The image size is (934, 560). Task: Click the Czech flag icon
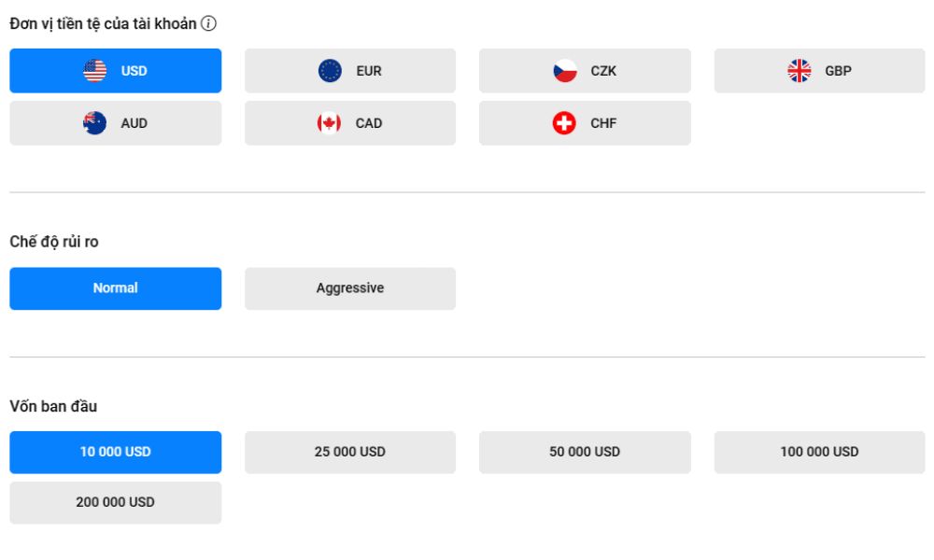(565, 71)
